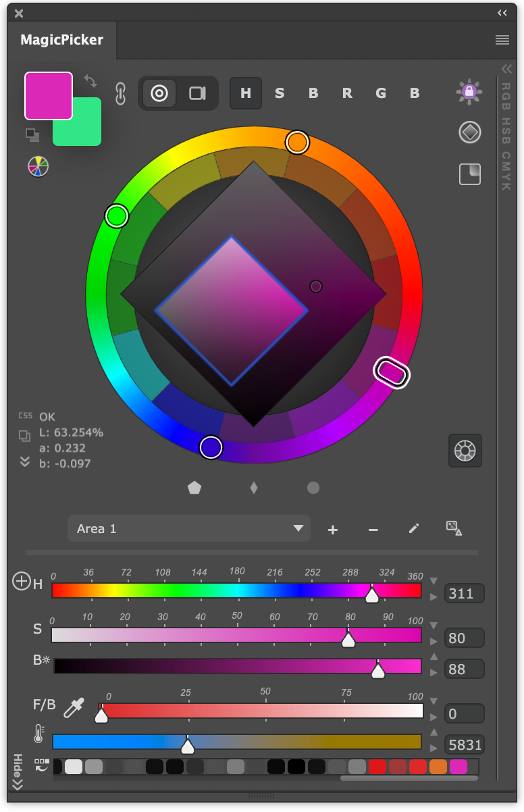Add a new area with plus button
This screenshot has width=524, height=812.
pos(332,530)
